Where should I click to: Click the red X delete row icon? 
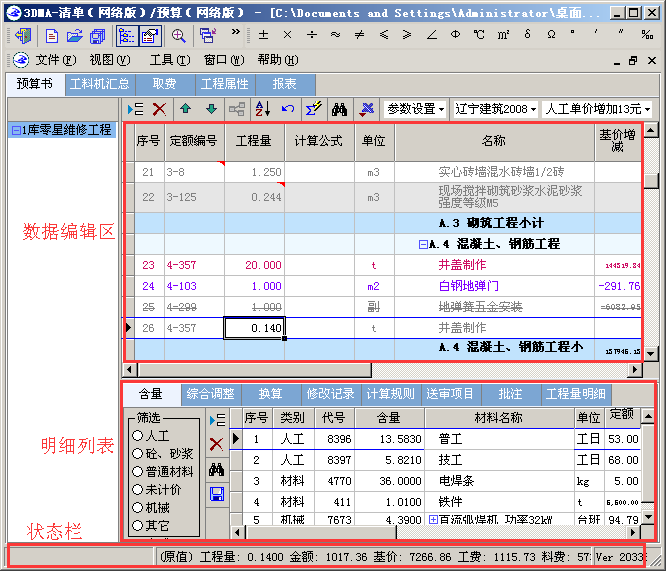coord(159,109)
